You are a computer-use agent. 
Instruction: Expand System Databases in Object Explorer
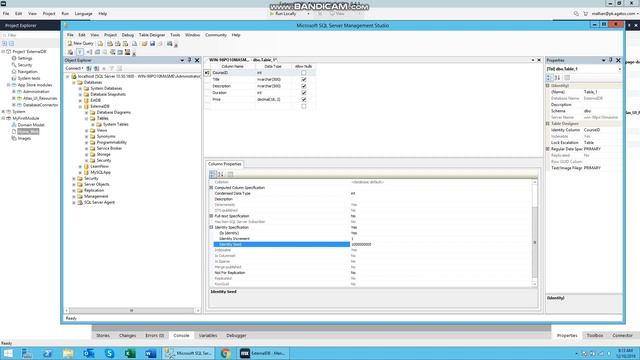click(80, 89)
